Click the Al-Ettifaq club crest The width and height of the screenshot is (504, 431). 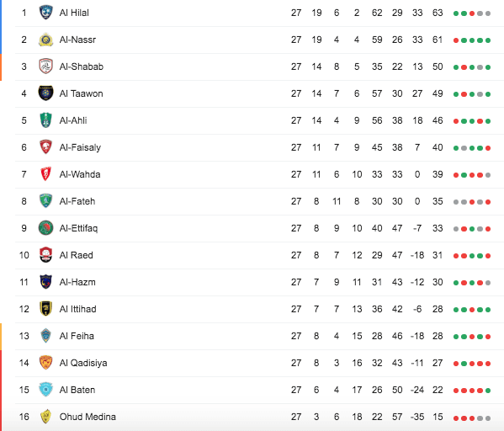(x=45, y=228)
